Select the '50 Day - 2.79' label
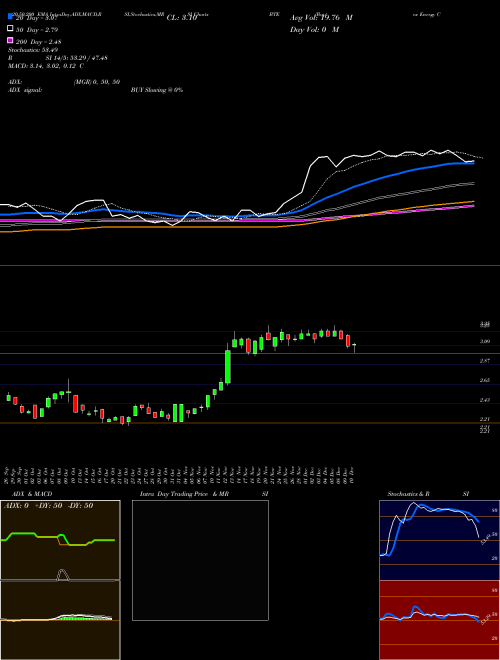The width and height of the screenshot is (500, 660). 37,30
